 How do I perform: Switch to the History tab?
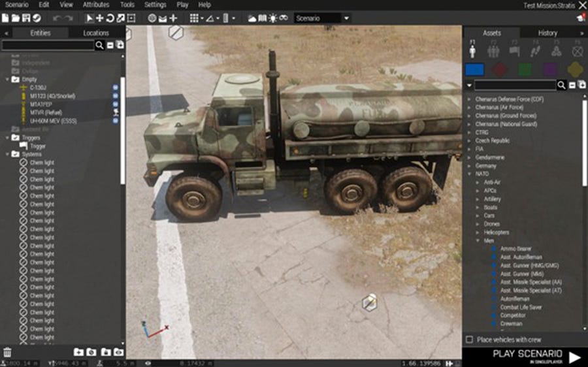pos(547,33)
